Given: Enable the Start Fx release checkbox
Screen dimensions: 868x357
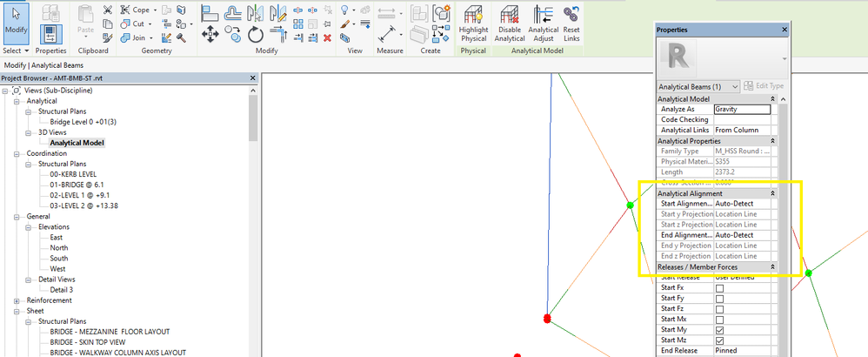Looking at the screenshot, I should coord(719,288).
